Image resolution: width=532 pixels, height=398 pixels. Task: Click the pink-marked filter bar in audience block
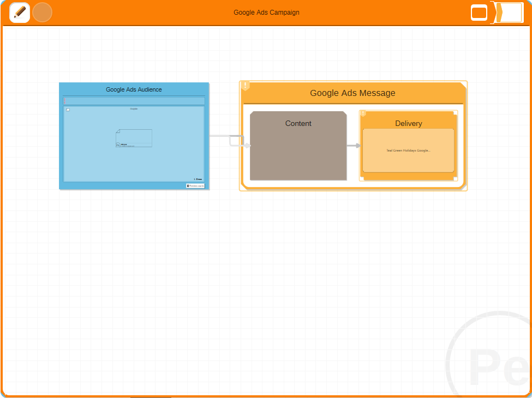point(134,101)
